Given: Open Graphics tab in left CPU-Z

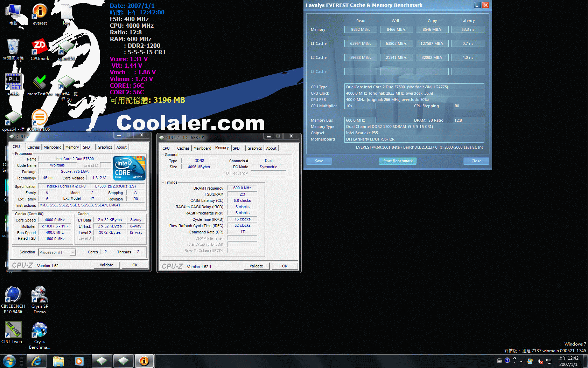Looking at the screenshot, I should [105, 147].
